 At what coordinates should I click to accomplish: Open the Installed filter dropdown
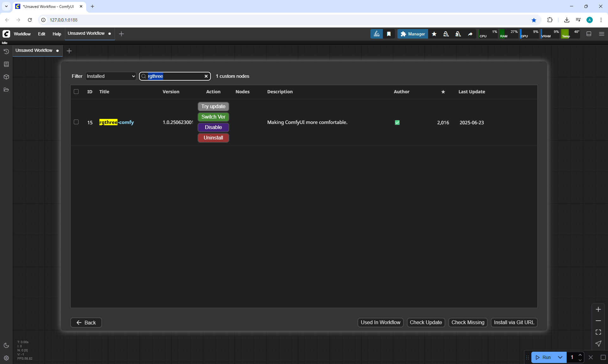[111, 76]
